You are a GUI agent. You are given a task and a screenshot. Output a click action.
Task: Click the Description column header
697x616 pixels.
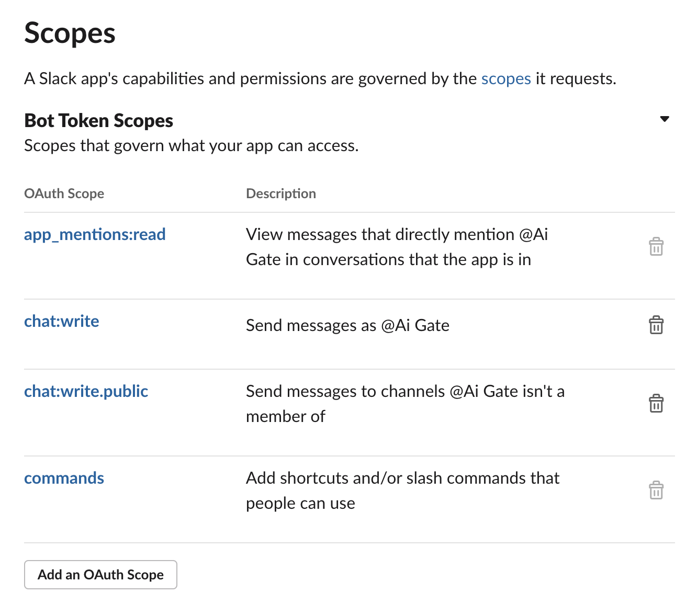click(x=281, y=193)
